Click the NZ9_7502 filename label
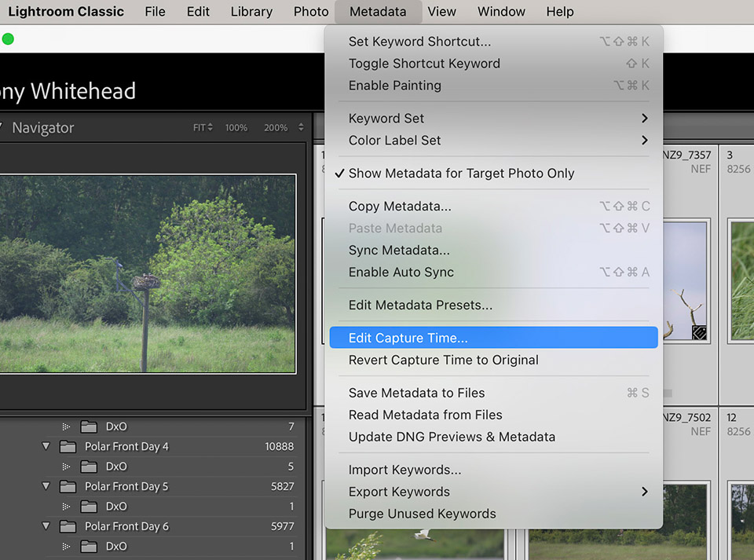Screen dimensions: 754x560 (686, 417)
